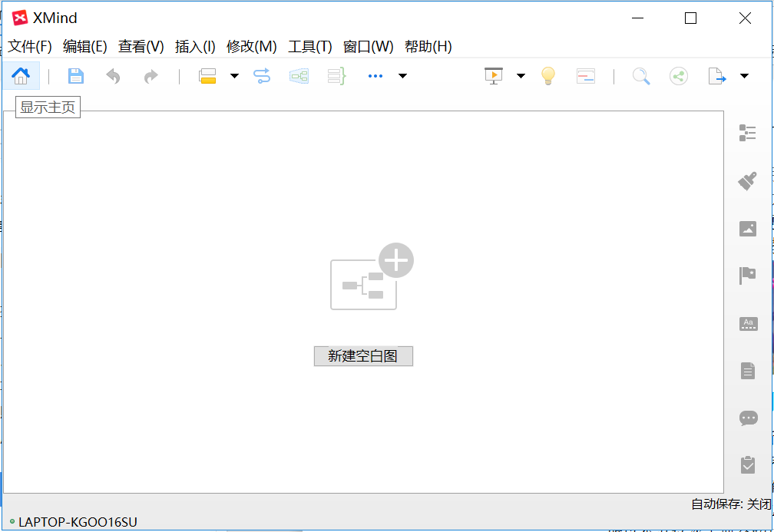Expand the presentation mode dropdown arrow
This screenshot has height=532, width=774.
click(521, 75)
